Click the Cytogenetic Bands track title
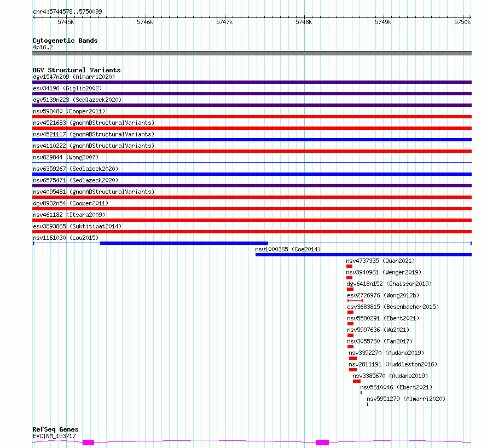 [65, 41]
